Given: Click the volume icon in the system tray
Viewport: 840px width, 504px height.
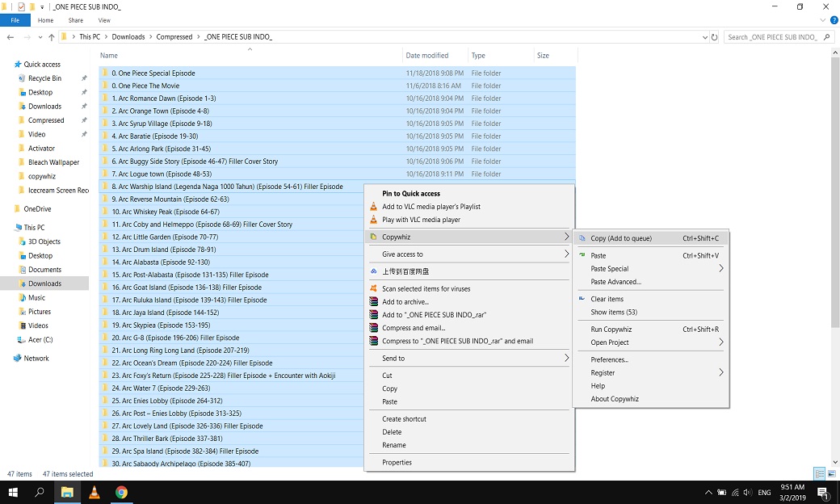Looking at the screenshot, I should [x=746, y=492].
